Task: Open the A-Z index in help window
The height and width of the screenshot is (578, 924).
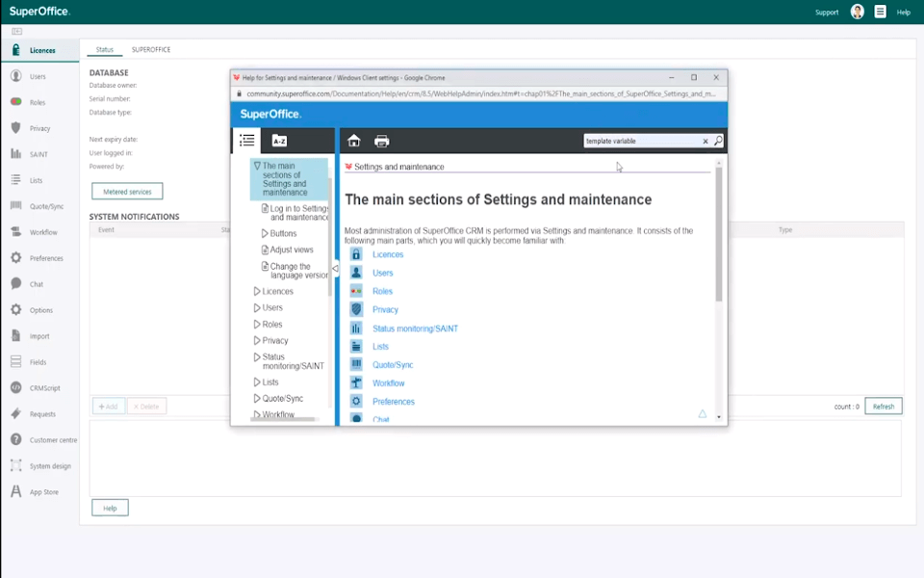Action: tap(279, 141)
